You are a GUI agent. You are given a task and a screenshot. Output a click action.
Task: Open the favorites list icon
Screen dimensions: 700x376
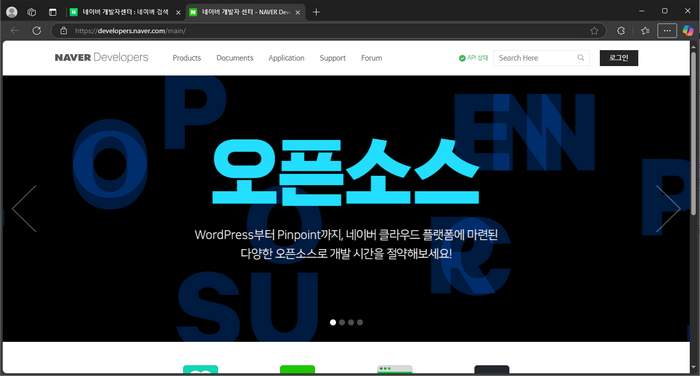click(x=645, y=31)
